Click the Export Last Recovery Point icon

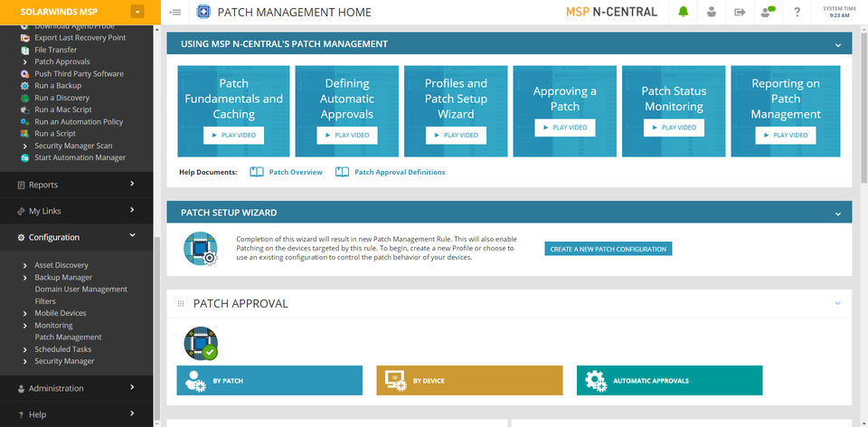coord(25,38)
